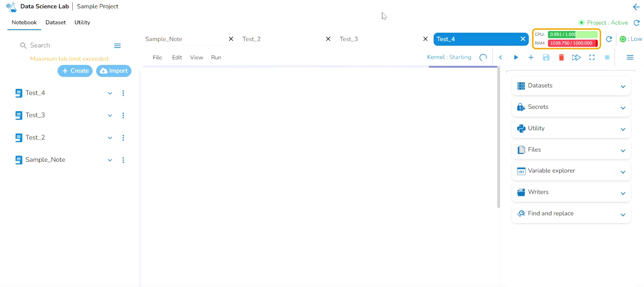Open Test_2 notebook from sidebar list

35,138
